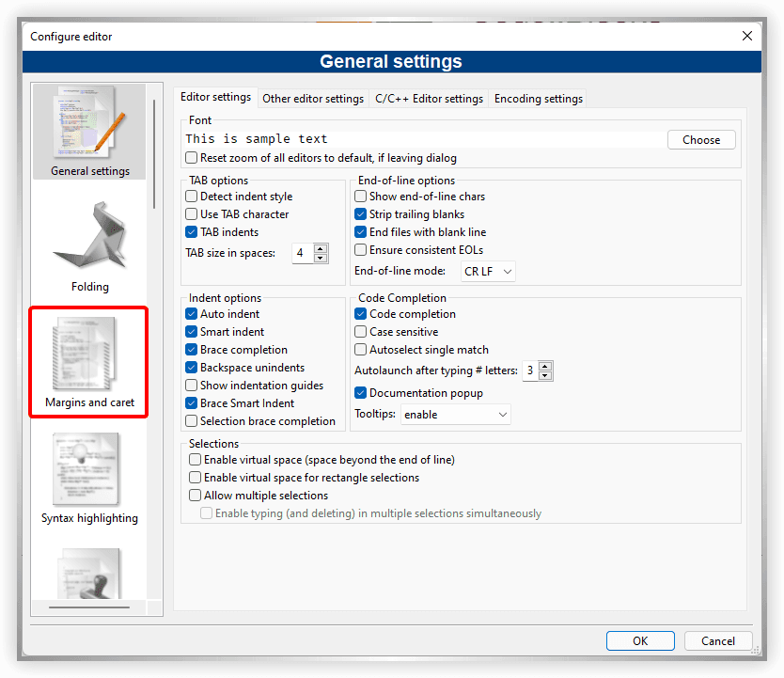
Task: Increase TAB size using the up spinner arrow
Action: click(321, 248)
